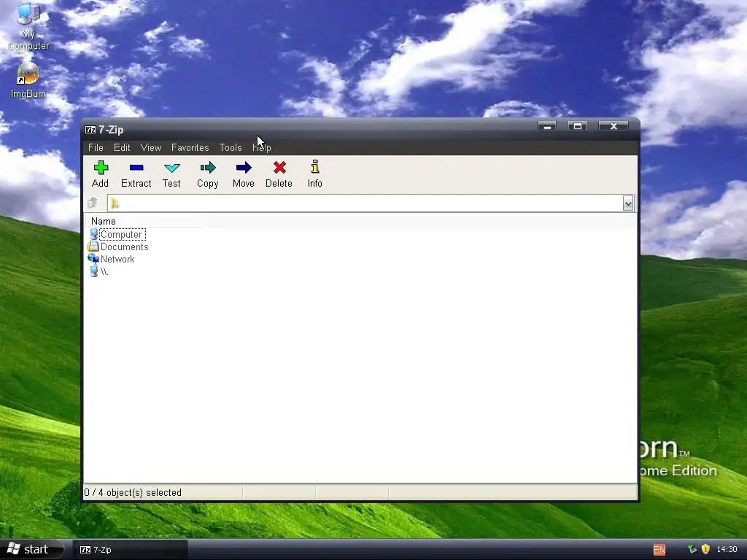747x560 pixels.
Task: Select the Documents folder icon
Action: pos(93,246)
